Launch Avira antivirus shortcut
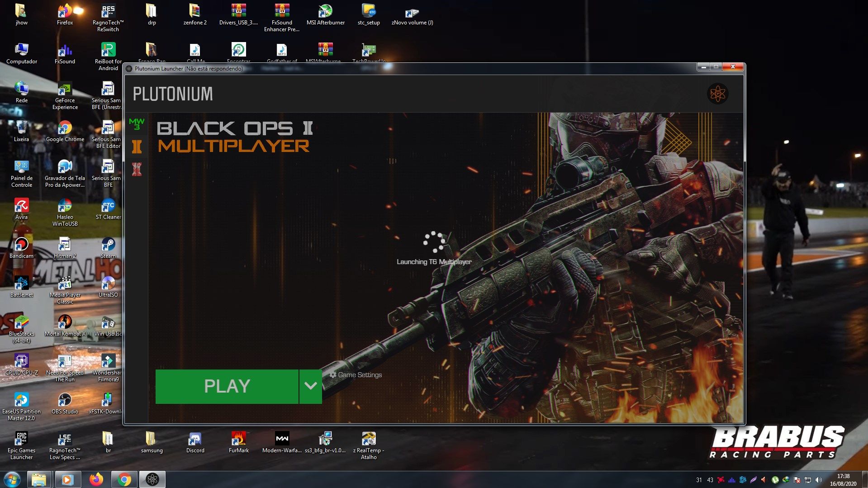This screenshot has height=488, width=868. click(21, 209)
